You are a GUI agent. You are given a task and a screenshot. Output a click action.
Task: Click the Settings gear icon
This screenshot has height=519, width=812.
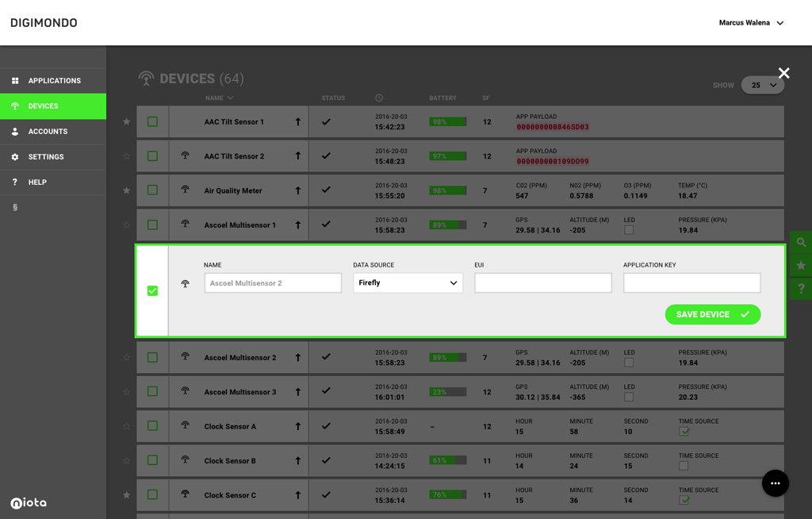click(x=15, y=157)
